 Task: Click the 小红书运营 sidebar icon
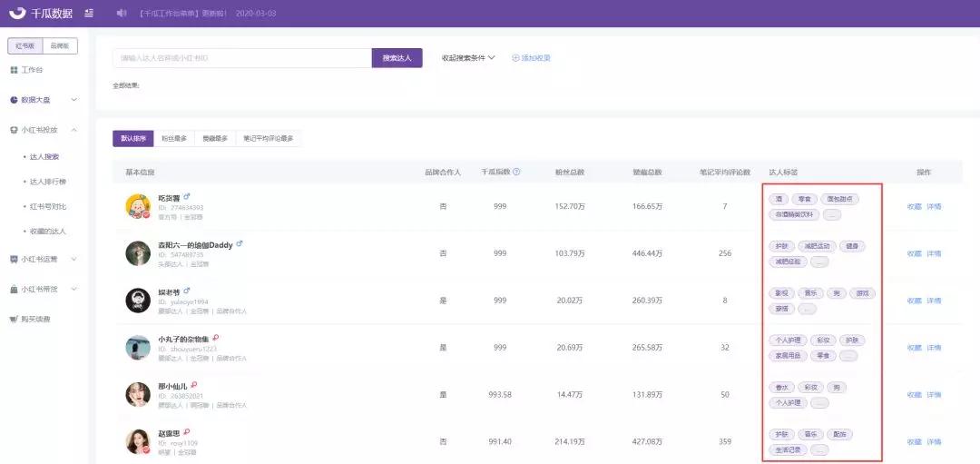pyautogui.click(x=14, y=259)
